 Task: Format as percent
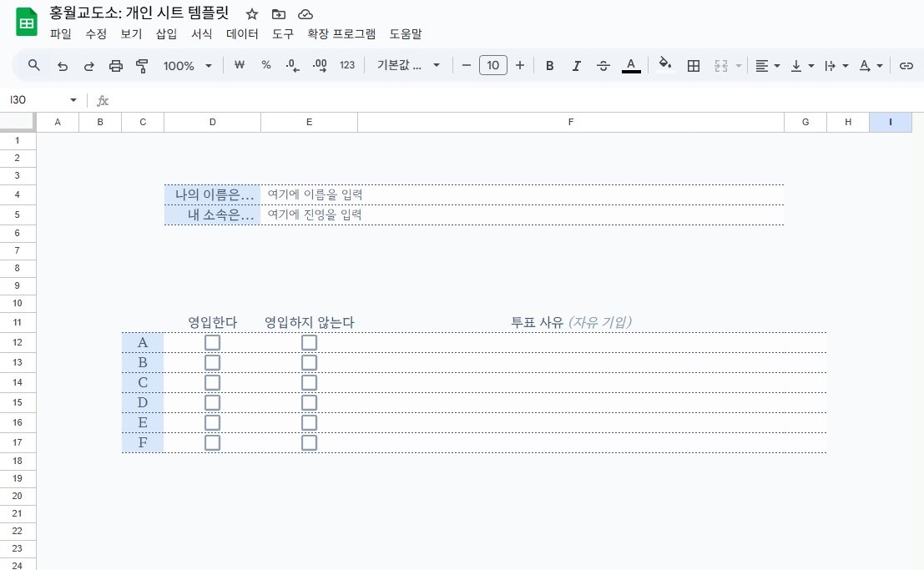pos(266,65)
